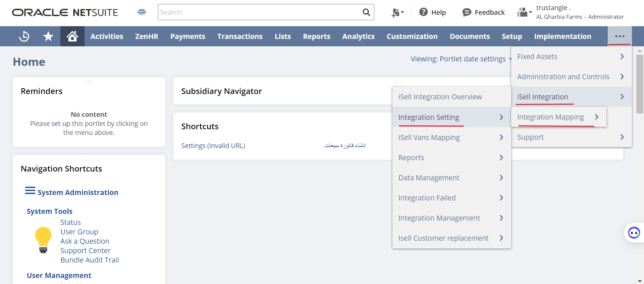
Task: Select Integration Mapping menu entry
Action: click(559, 117)
